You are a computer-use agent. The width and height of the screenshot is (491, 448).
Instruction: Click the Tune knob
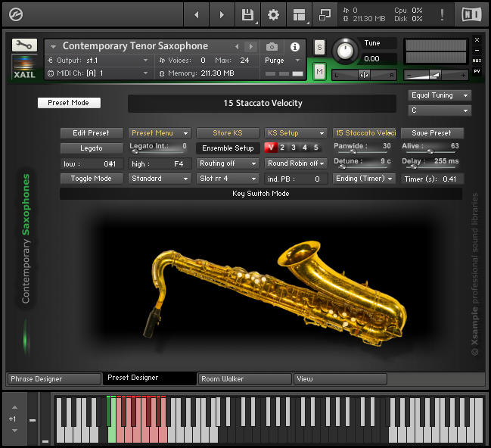tap(345, 51)
